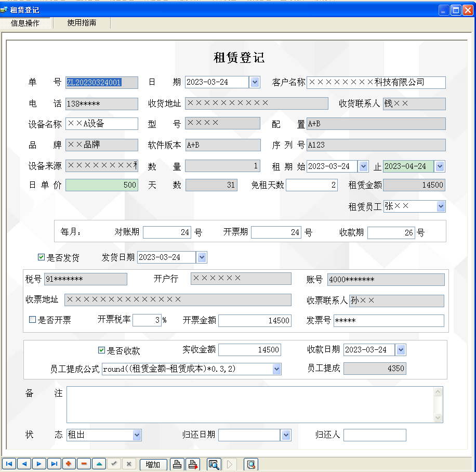The image size is (476, 472).
Task: Expand the 状态 status dropdown
Action: pos(137,435)
